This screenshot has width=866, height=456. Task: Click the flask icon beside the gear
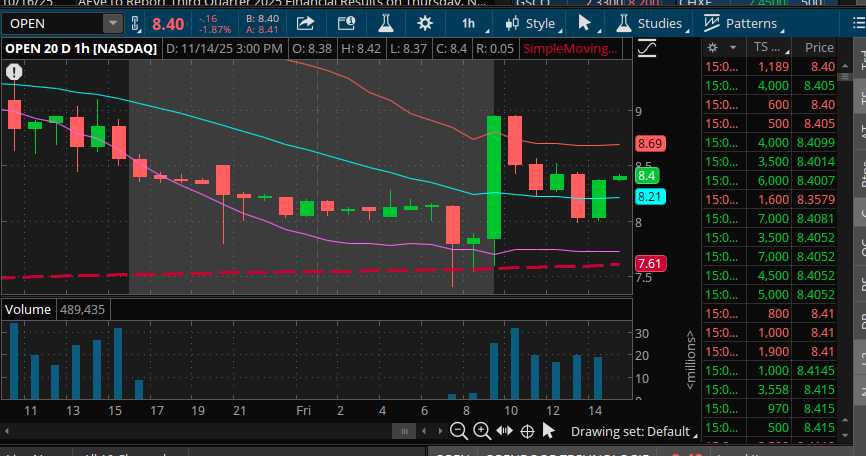(386, 24)
